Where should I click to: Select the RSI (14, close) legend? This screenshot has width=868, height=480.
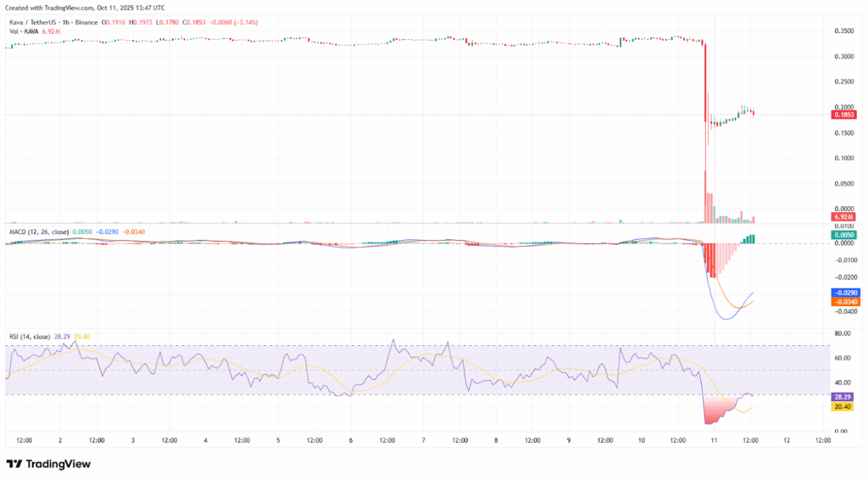pos(30,336)
